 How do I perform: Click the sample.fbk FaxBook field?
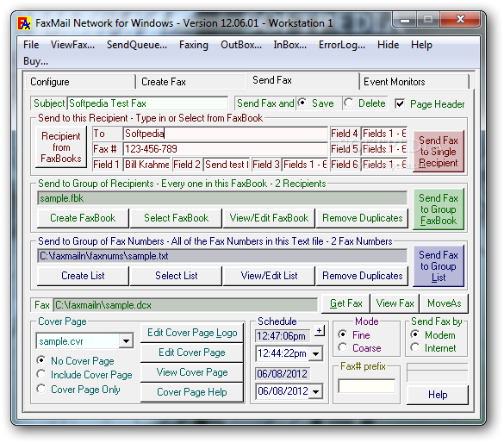coord(222,198)
